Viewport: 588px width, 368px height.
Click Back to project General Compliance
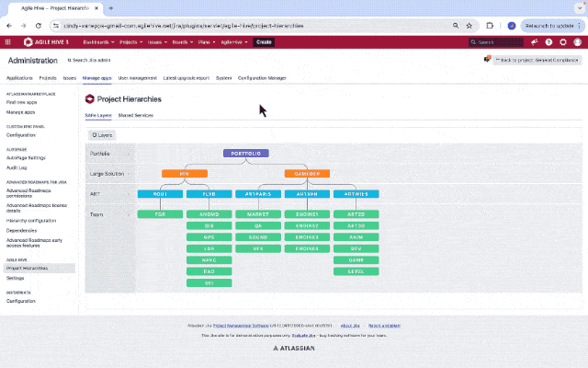[537, 60]
